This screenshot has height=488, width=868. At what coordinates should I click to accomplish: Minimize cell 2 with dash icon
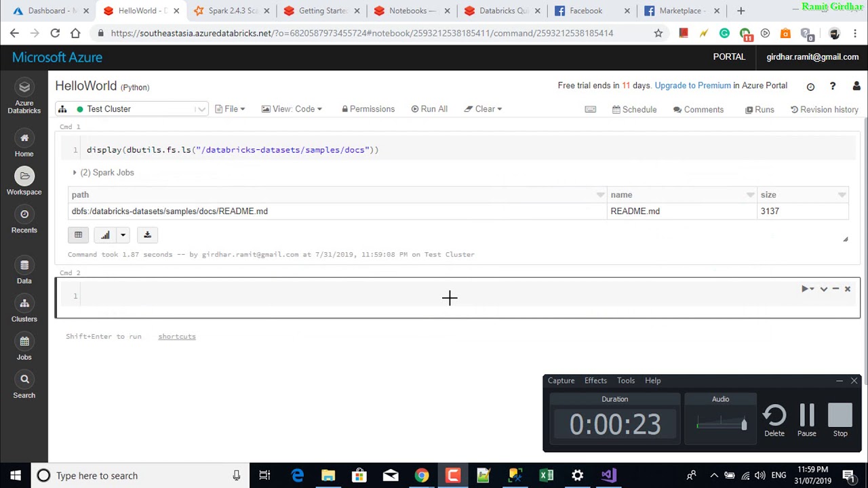pos(835,289)
